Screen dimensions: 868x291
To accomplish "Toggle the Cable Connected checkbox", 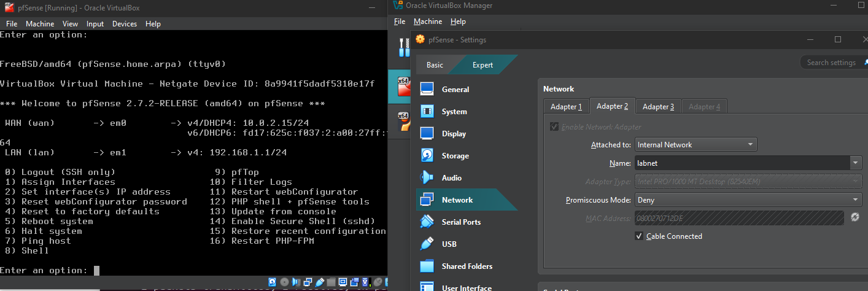I will tap(639, 236).
